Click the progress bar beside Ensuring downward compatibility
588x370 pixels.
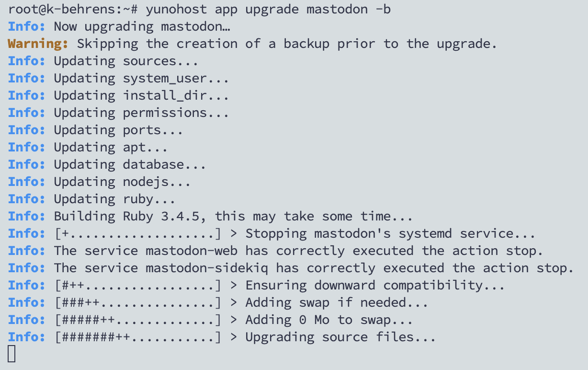[x=138, y=286]
